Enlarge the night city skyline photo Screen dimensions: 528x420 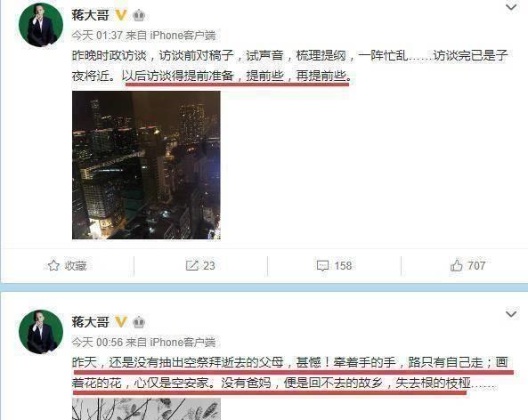coord(146,165)
